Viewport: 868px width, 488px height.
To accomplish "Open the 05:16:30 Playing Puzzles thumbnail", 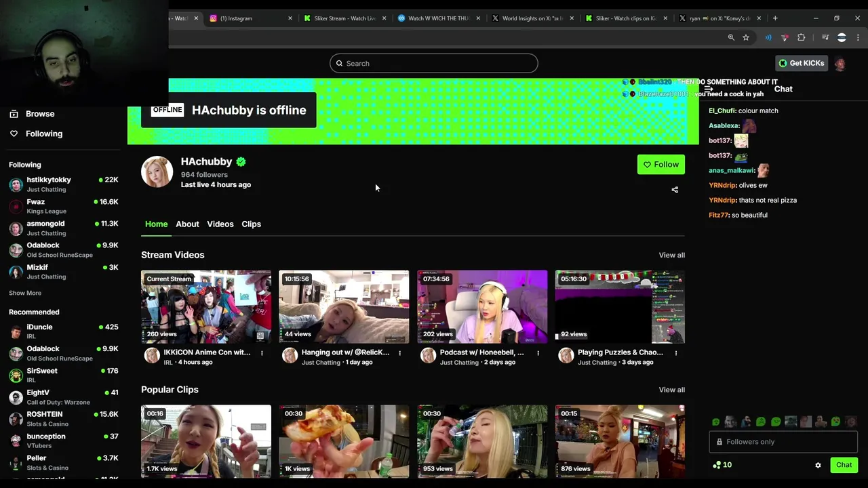I will pos(620,307).
